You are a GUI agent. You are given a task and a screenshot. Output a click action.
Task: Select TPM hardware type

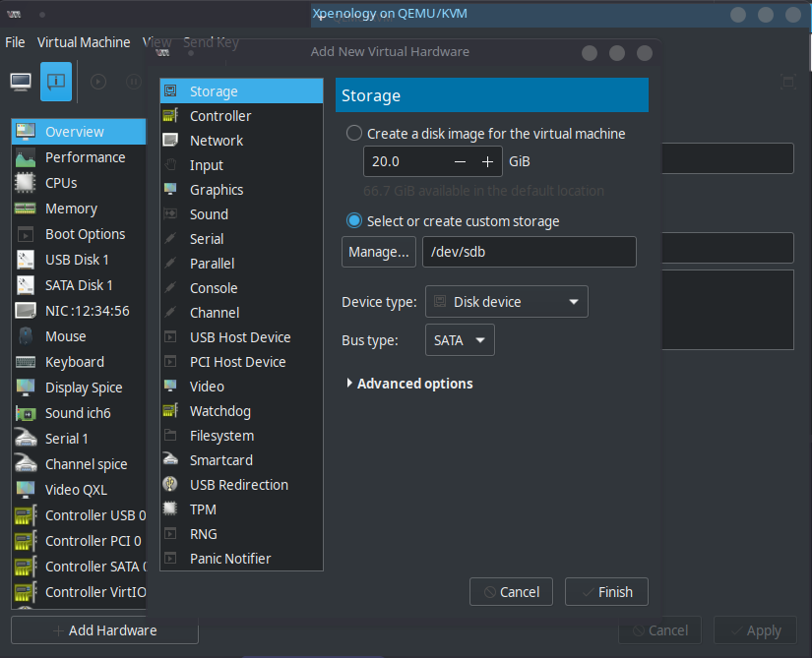pos(241,509)
